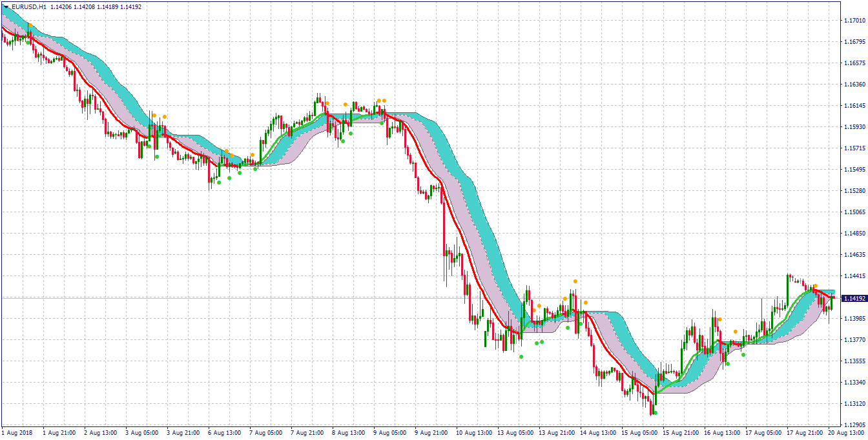Image resolution: width=868 pixels, height=440 pixels.
Task: Click the 15 Aug 05:00 time label
Action: point(639,433)
